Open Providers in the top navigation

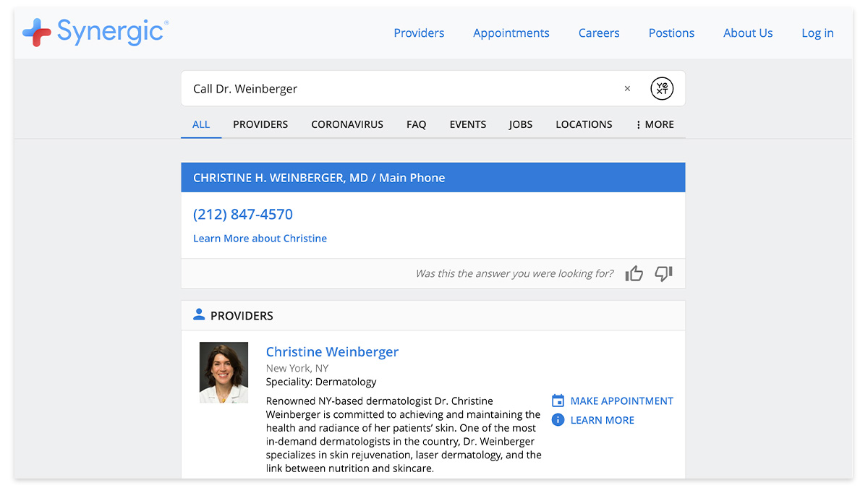pyautogui.click(x=419, y=33)
